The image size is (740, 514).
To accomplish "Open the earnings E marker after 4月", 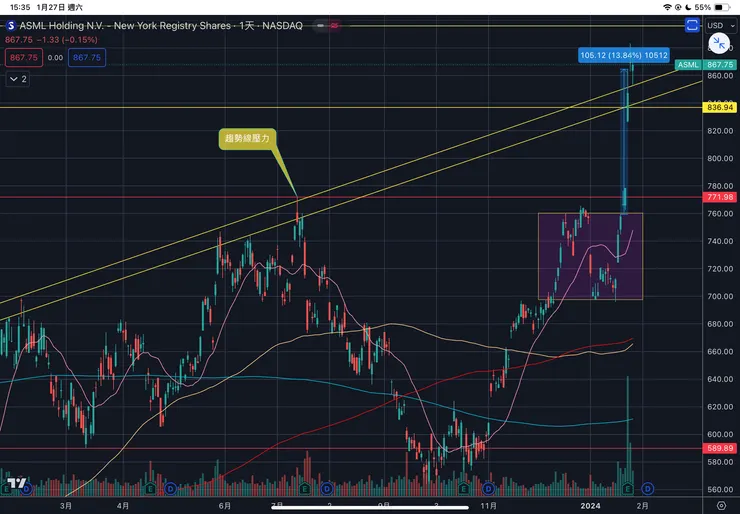I will [151, 489].
